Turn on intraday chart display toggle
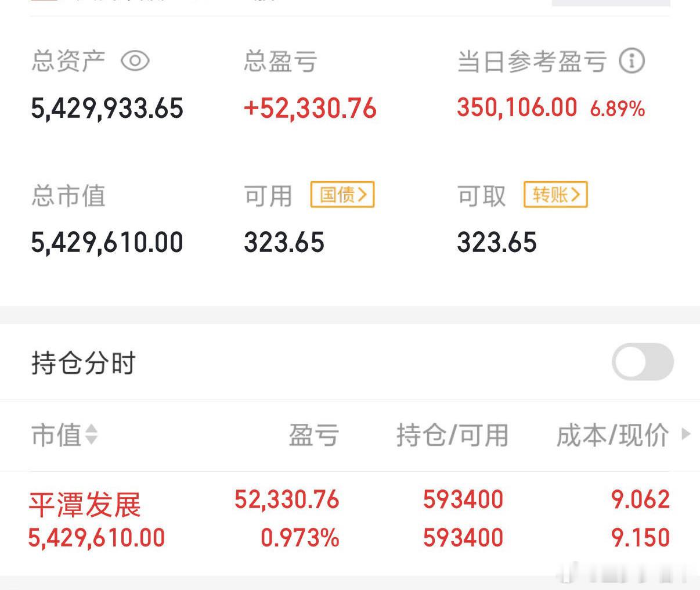 (x=642, y=362)
